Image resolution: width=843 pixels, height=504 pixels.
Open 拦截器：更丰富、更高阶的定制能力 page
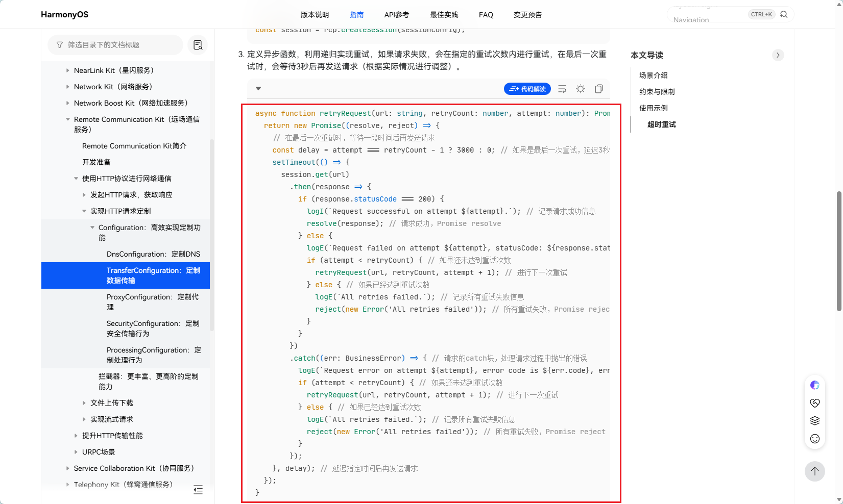coord(149,382)
